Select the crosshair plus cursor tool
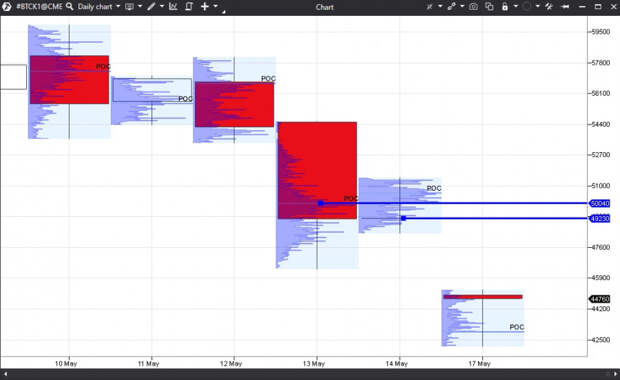Image resolution: width=620 pixels, height=380 pixels. [204, 6]
